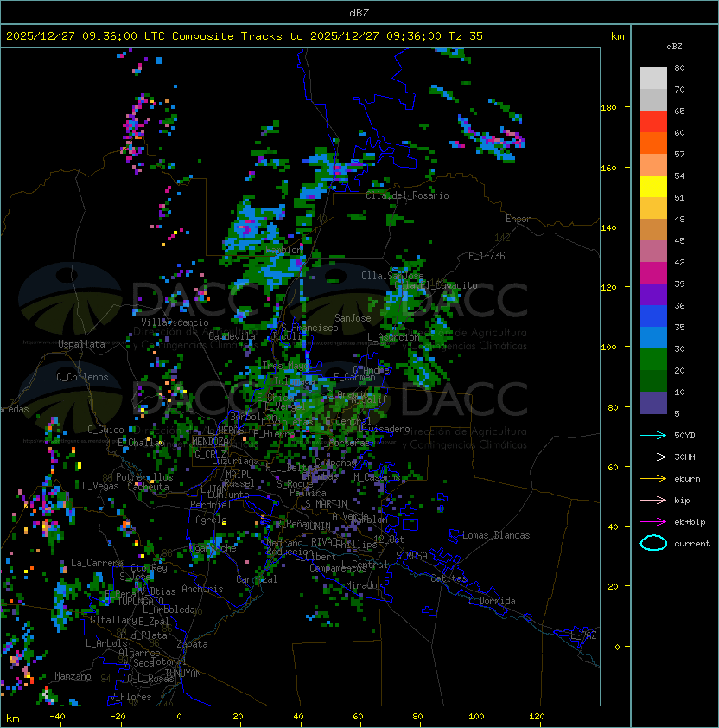Image resolution: width=719 pixels, height=728 pixels.
Task: Click the yellow eburn arrow in legend
Action: point(653,479)
